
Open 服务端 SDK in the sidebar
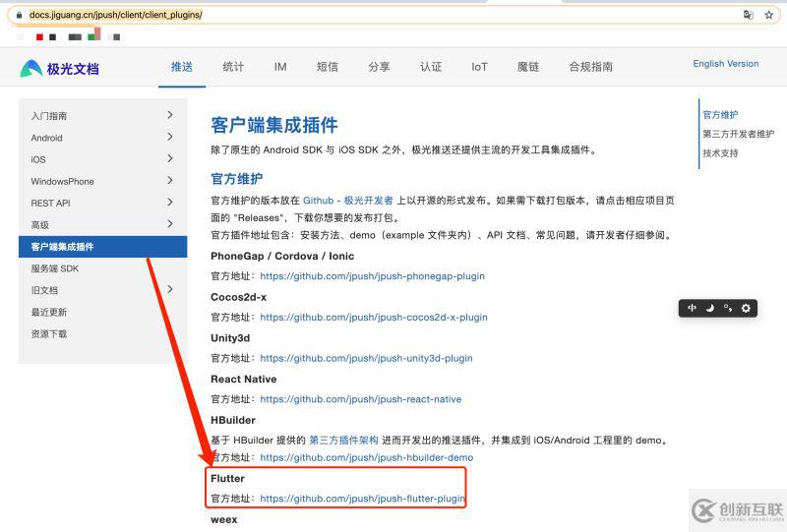click(55, 268)
